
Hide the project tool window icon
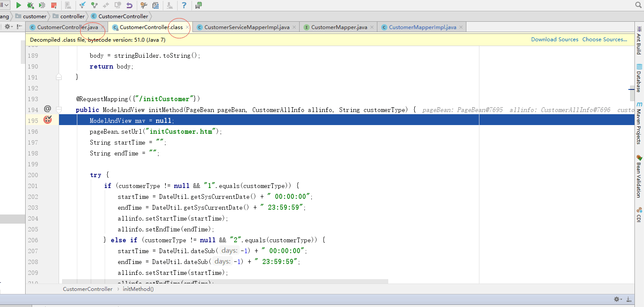[19, 27]
